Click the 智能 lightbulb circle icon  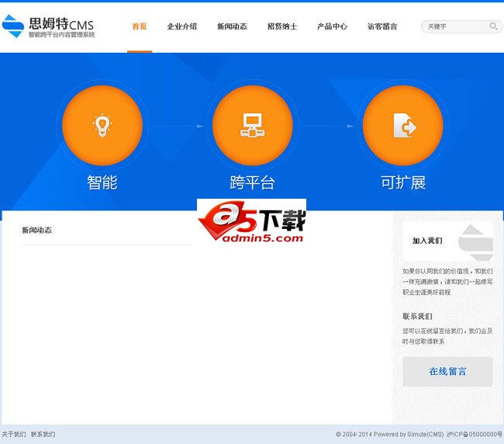click(102, 126)
